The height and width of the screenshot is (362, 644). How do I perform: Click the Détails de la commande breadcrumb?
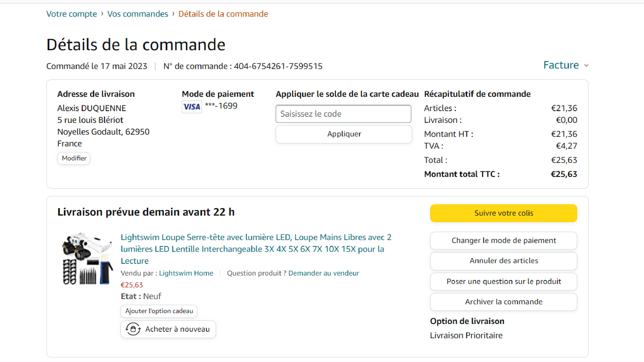223,14
